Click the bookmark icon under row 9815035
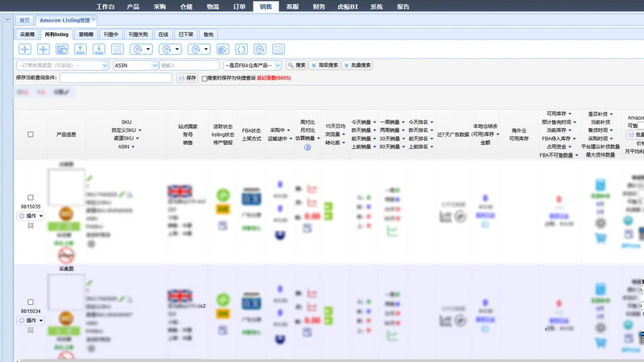644x362 pixels. point(31,226)
